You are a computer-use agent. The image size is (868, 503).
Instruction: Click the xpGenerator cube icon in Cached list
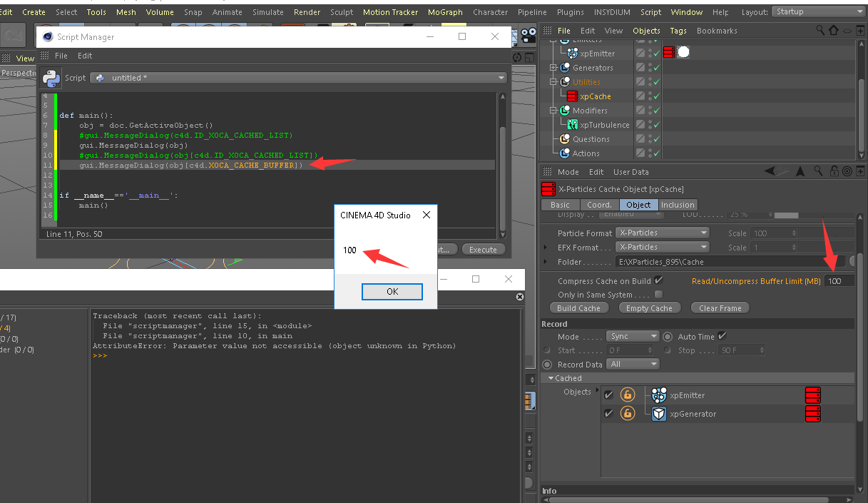coord(659,414)
